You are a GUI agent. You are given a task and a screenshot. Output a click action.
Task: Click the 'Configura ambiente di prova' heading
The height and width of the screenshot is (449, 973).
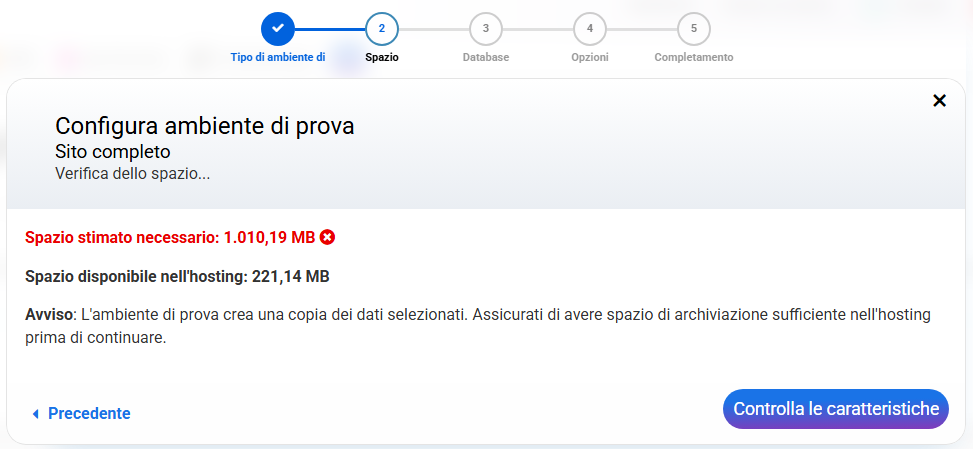[x=205, y=126]
